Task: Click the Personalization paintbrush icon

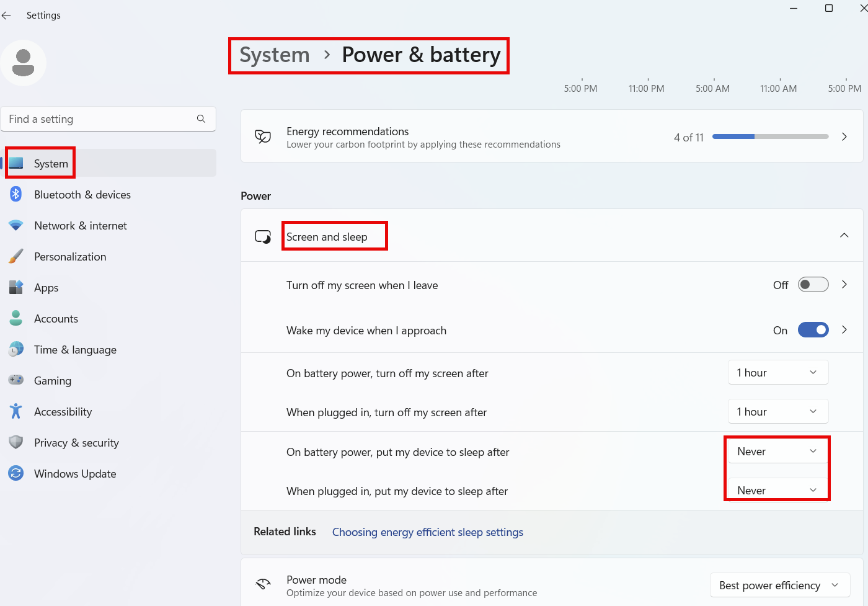Action: pyautogui.click(x=16, y=256)
